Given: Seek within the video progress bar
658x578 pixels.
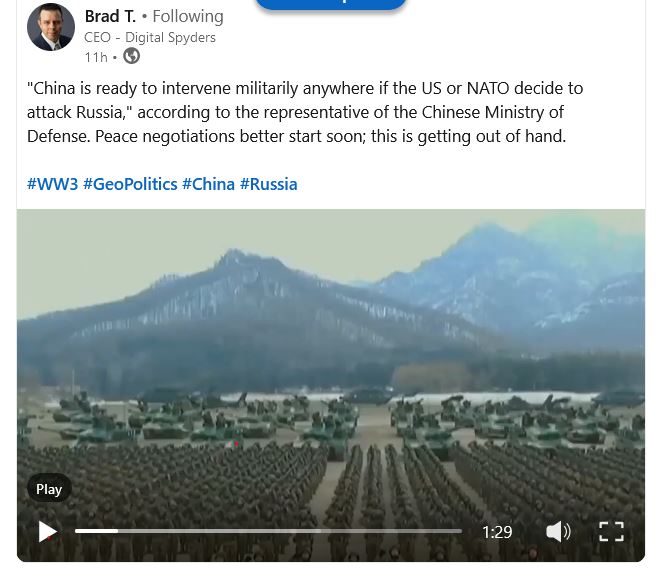Looking at the screenshot, I should tap(268, 531).
